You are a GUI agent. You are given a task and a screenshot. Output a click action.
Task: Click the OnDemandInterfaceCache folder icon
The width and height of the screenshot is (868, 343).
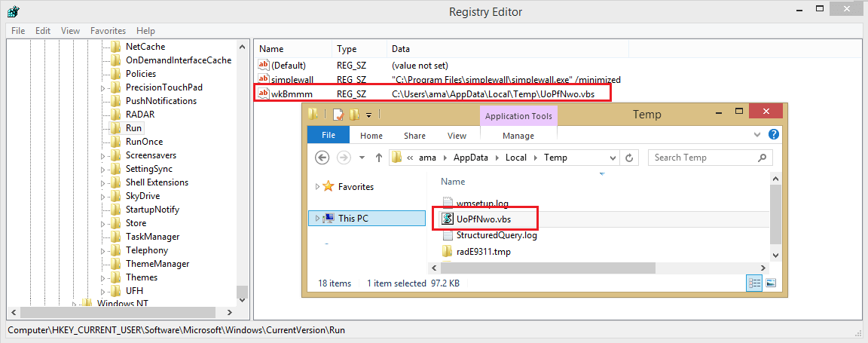click(116, 60)
